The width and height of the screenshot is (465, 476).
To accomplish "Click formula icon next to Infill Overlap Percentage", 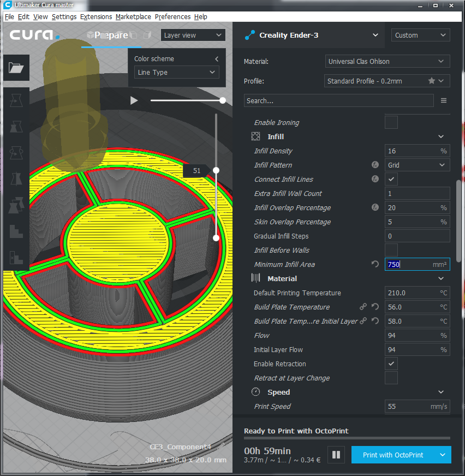I will pos(375,207).
